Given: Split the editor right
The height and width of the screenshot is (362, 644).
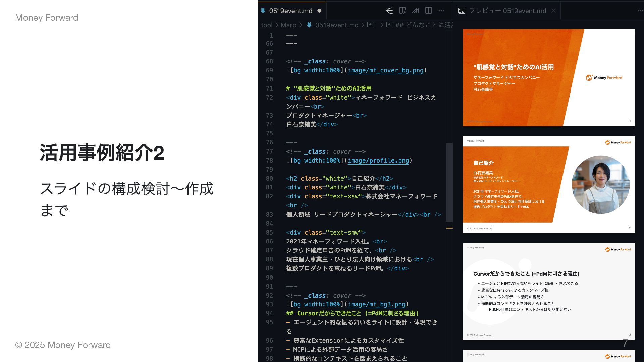Looking at the screenshot, I should [x=428, y=11].
